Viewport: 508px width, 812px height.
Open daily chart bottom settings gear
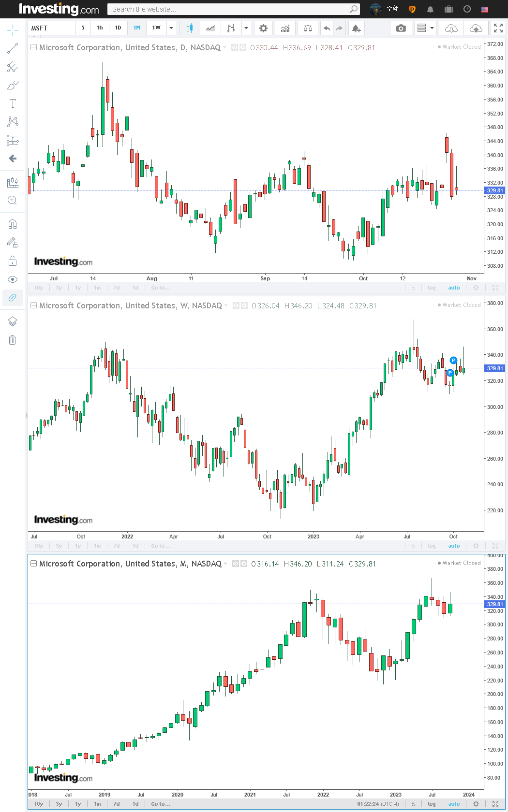coord(476,288)
